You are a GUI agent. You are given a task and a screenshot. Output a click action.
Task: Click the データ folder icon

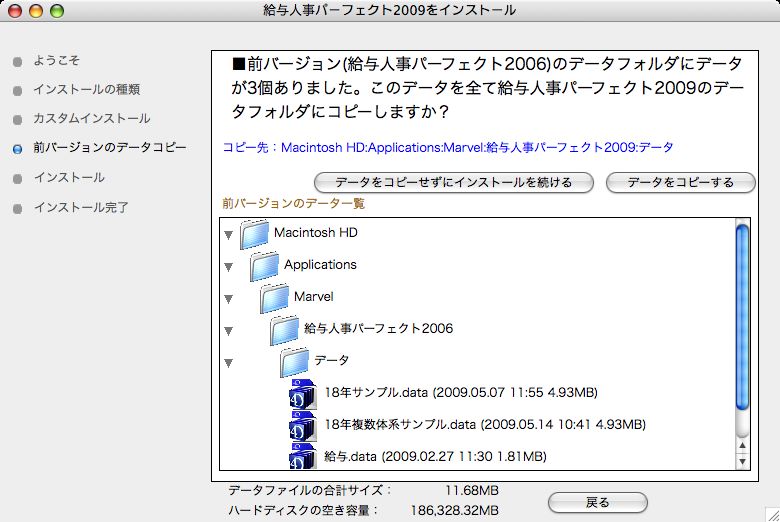click(294, 362)
